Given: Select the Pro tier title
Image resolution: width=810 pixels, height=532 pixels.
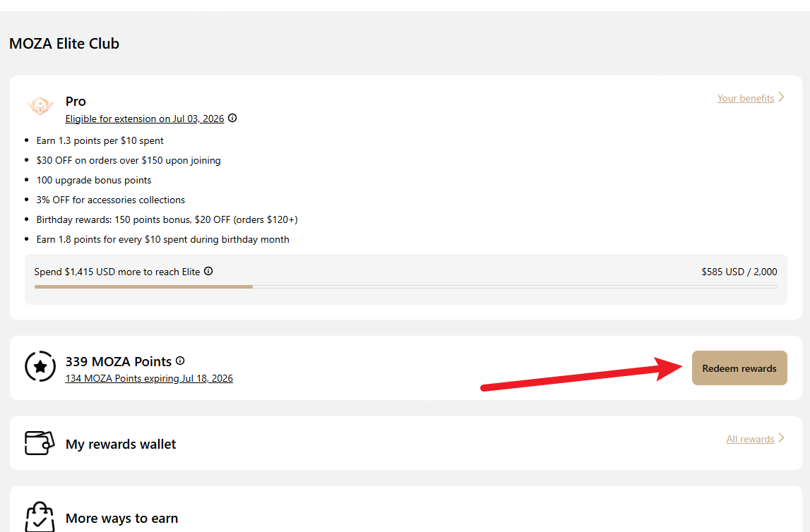Looking at the screenshot, I should point(76,101).
